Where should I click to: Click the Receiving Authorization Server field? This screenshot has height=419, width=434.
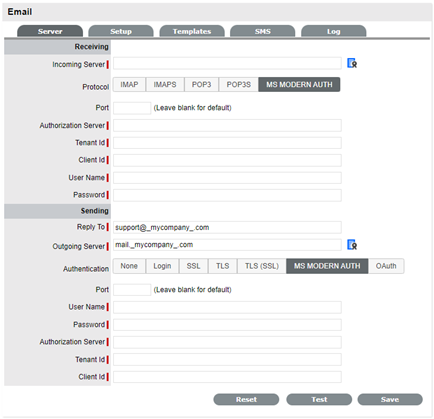click(227, 126)
